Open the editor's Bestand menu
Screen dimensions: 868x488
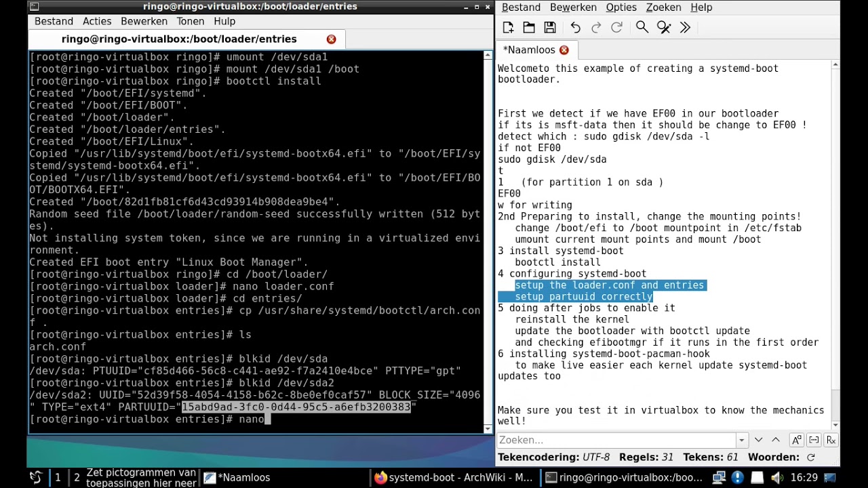click(521, 7)
